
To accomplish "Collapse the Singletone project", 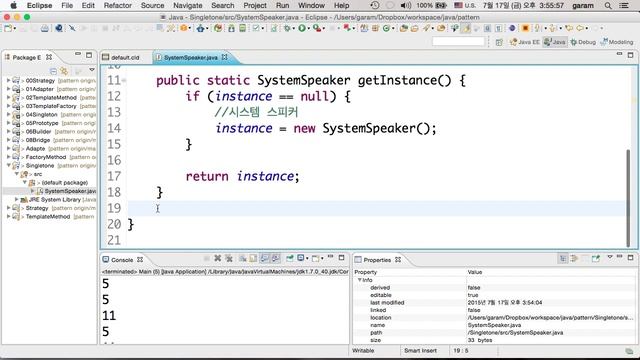I will click(x=8, y=165).
